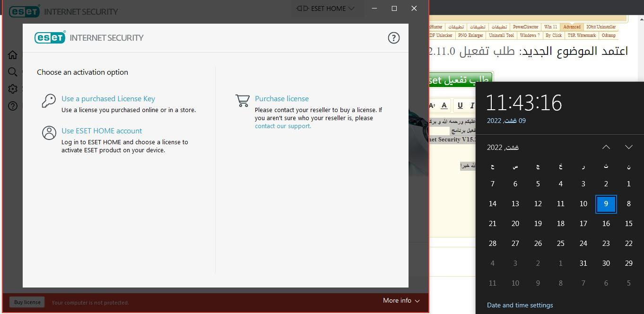Open Date and time settings
Viewport: 644px width, 314px height.
click(520, 305)
